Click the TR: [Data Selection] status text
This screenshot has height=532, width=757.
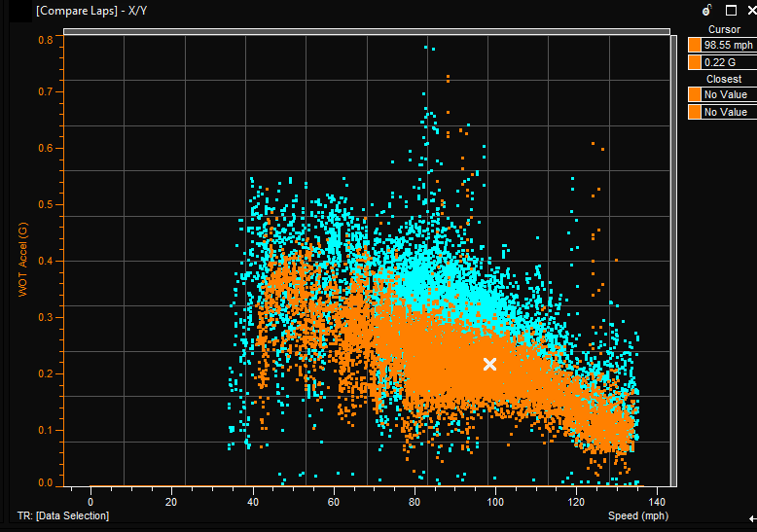[63, 515]
